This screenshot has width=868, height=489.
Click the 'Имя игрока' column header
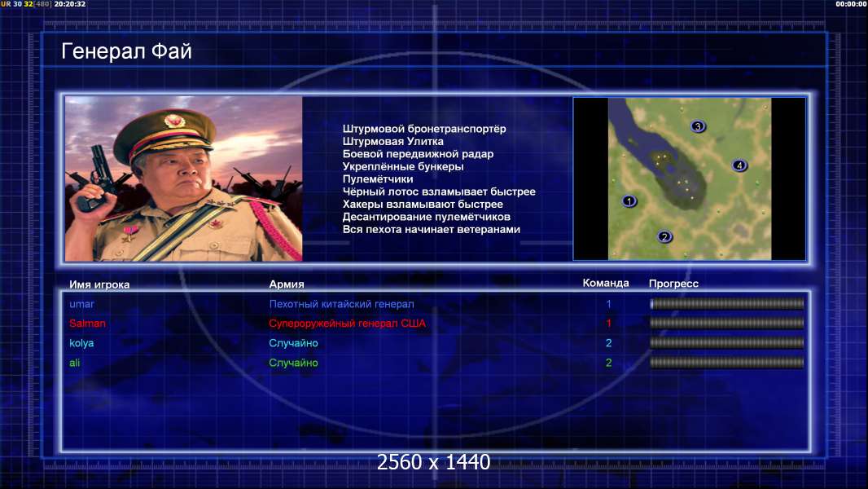pos(99,284)
